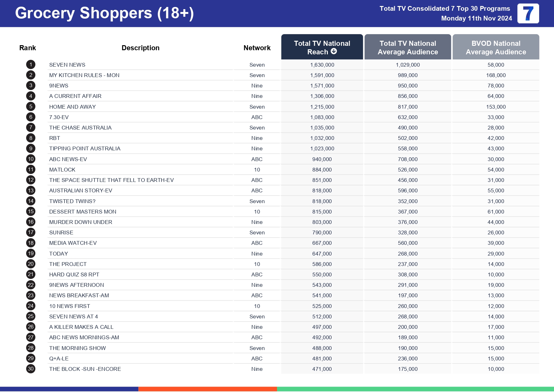Click the rank 30 number badge
The height and width of the screenshot is (392, 554).
click(x=31, y=369)
